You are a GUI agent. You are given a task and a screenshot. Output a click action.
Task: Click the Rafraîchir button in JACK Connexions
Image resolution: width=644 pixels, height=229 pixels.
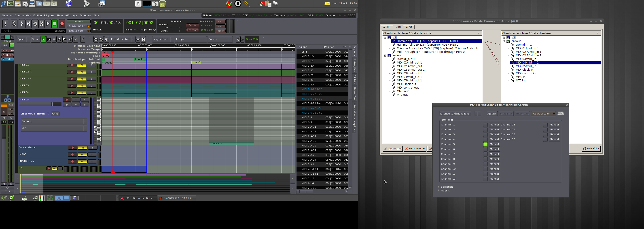591,149
